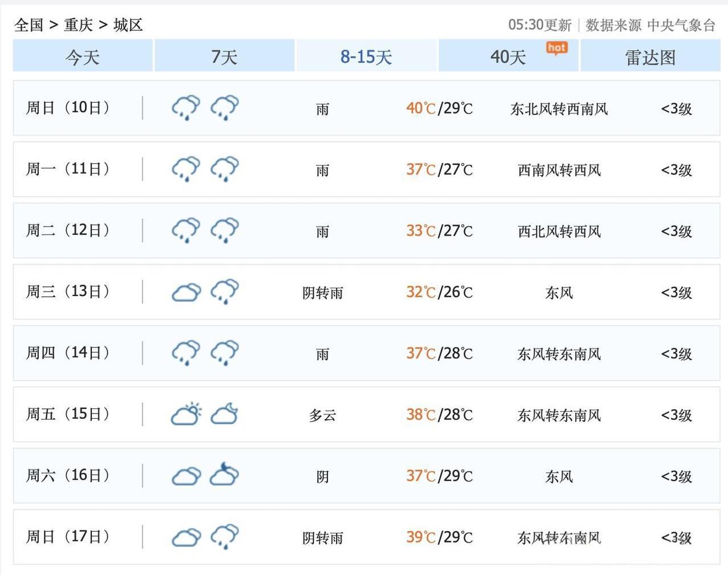The image size is (728, 575).
Task: Open the 雷达图 radar tab
Action: [650, 57]
